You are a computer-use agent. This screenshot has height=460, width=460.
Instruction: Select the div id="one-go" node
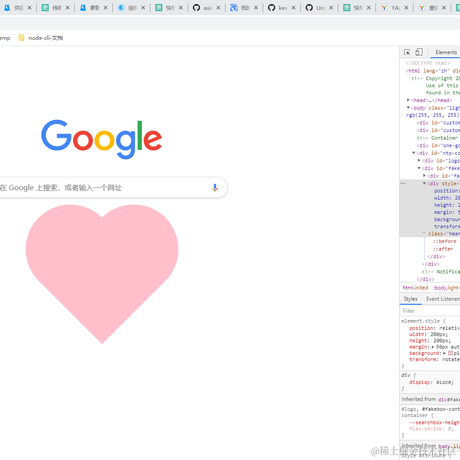(438, 146)
